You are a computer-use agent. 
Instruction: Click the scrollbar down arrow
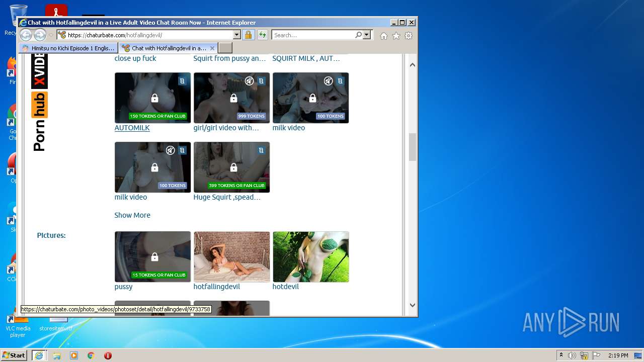pyautogui.click(x=413, y=305)
